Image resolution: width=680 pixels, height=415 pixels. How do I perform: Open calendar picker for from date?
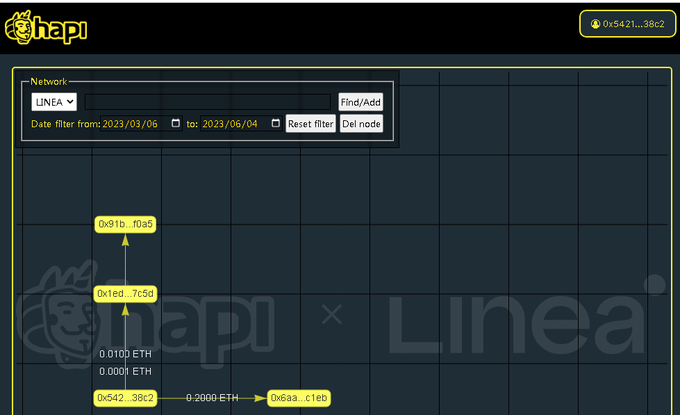click(176, 123)
